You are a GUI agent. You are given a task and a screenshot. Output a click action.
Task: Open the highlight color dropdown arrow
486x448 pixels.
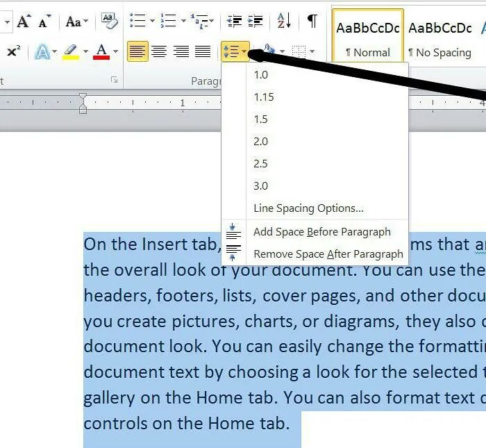pos(85,51)
